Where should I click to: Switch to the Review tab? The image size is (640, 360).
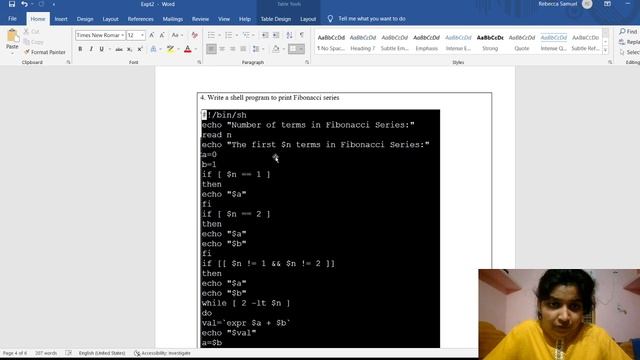tap(200, 19)
